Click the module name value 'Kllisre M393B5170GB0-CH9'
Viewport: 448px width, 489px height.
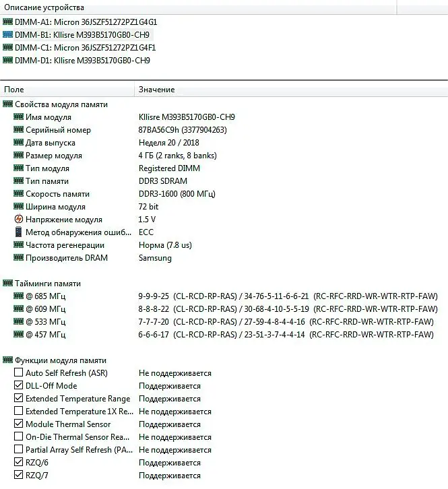[x=187, y=117]
